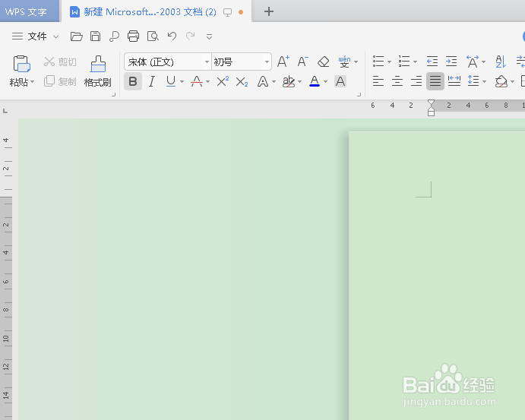Viewport: 525px width, 420px height.
Task: Toggle character shading A button
Action: (340, 81)
